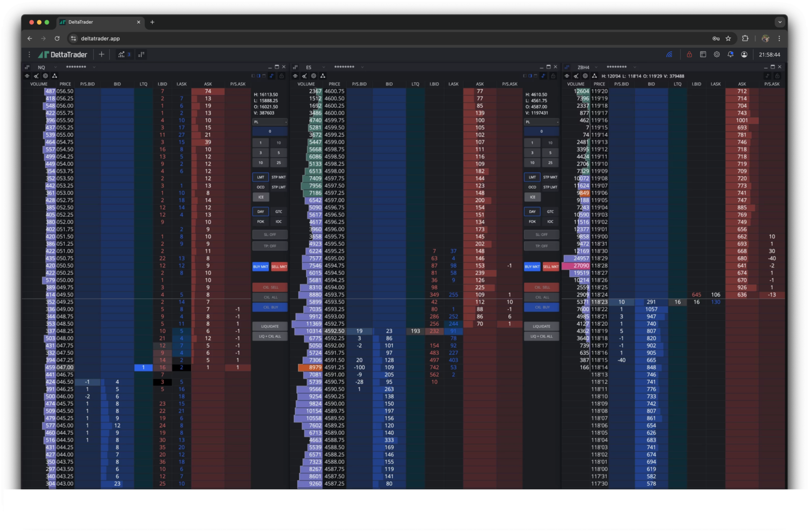This screenshot has width=809, height=532.
Task: Open the panel settings gear in the ZBH4 panel
Action: tap(585, 76)
